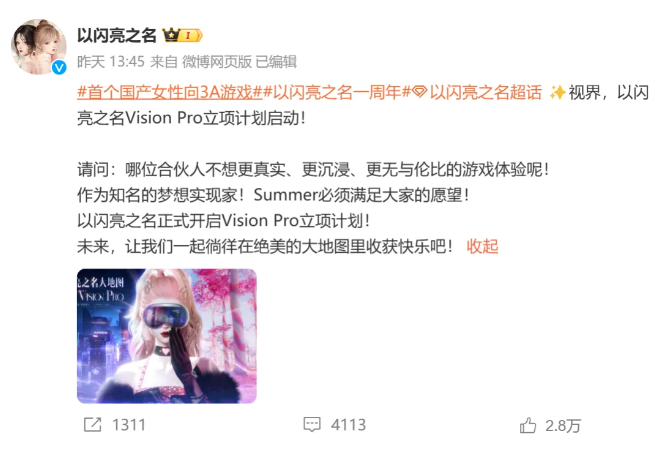
Task: Click the 2.8万 likes count
Action: pos(563,426)
